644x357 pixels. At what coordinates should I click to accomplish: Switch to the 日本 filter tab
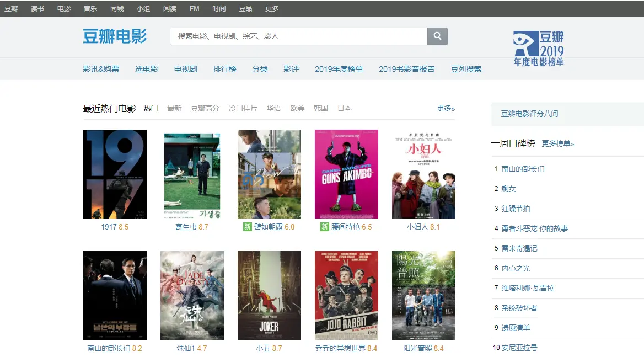pyautogui.click(x=345, y=109)
